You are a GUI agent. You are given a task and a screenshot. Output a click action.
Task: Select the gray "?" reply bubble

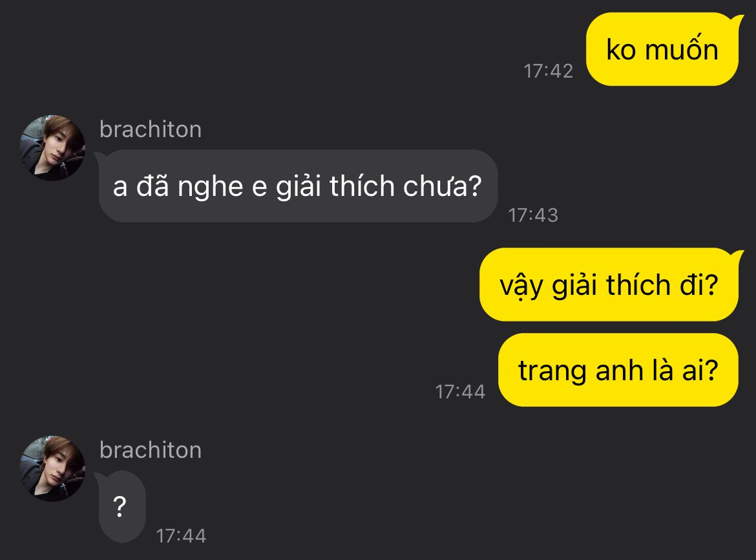click(121, 506)
